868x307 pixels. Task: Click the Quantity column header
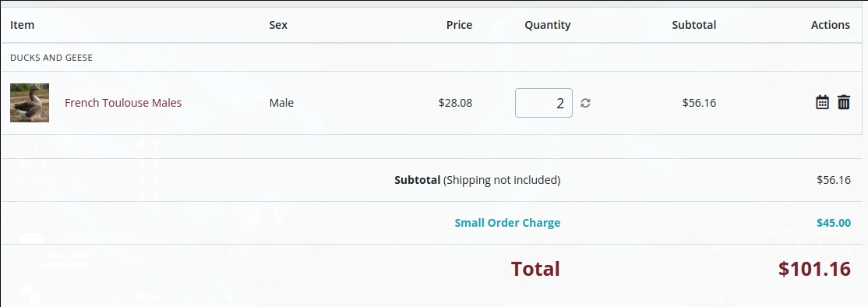(x=548, y=25)
